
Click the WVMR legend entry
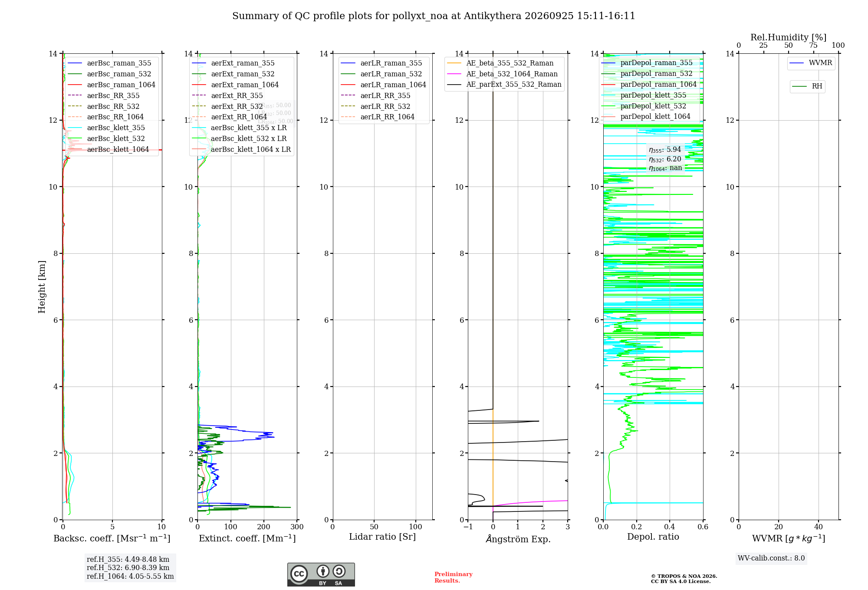pos(811,63)
